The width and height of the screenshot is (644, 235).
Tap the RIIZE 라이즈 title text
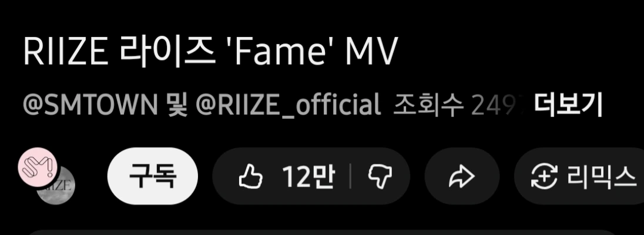tap(119, 52)
